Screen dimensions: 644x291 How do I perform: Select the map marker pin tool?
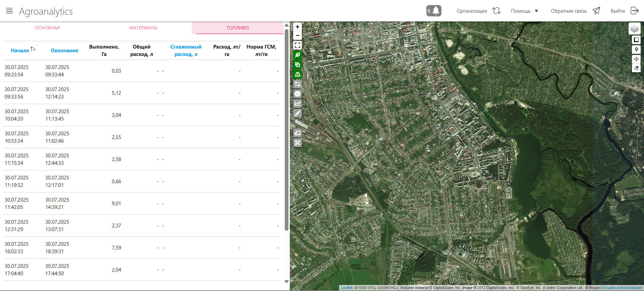pos(636,50)
